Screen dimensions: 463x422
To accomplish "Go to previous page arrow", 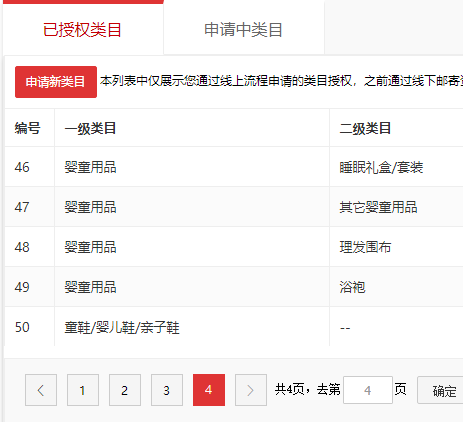I will point(41,390).
